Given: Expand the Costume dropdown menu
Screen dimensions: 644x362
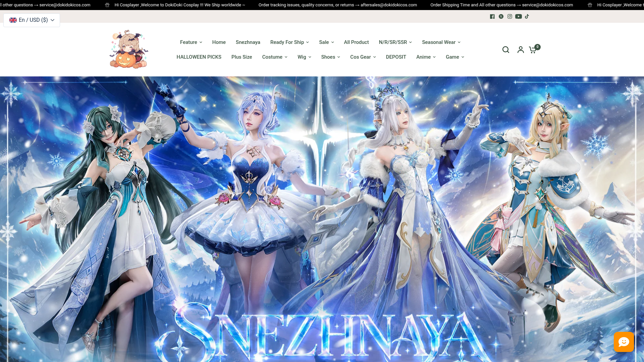Looking at the screenshot, I should (275, 57).
